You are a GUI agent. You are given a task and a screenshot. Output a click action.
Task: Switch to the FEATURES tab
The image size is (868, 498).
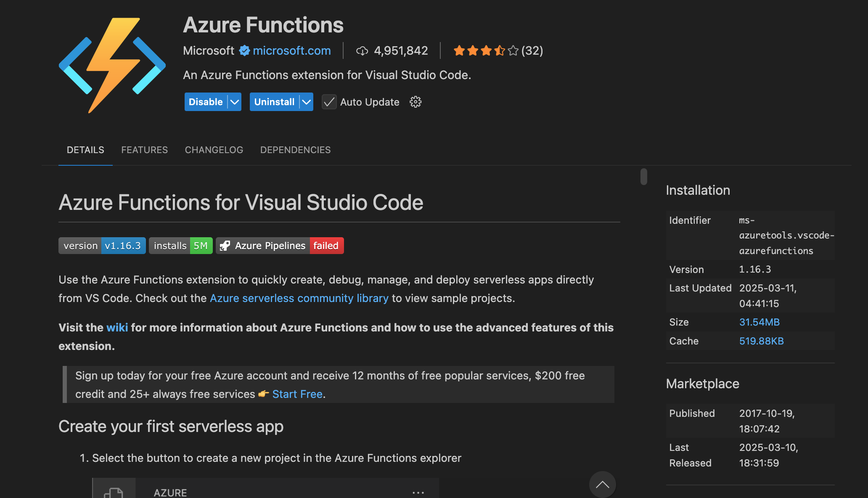coord(144,150)
